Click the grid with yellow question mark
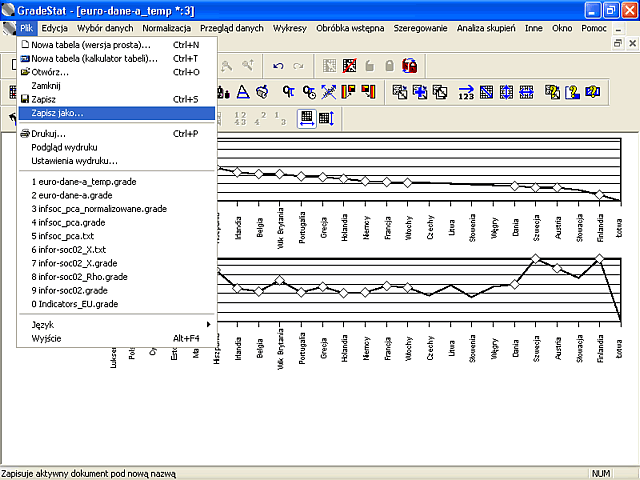Viewport: 640px width, 480px height. [553, 92]
